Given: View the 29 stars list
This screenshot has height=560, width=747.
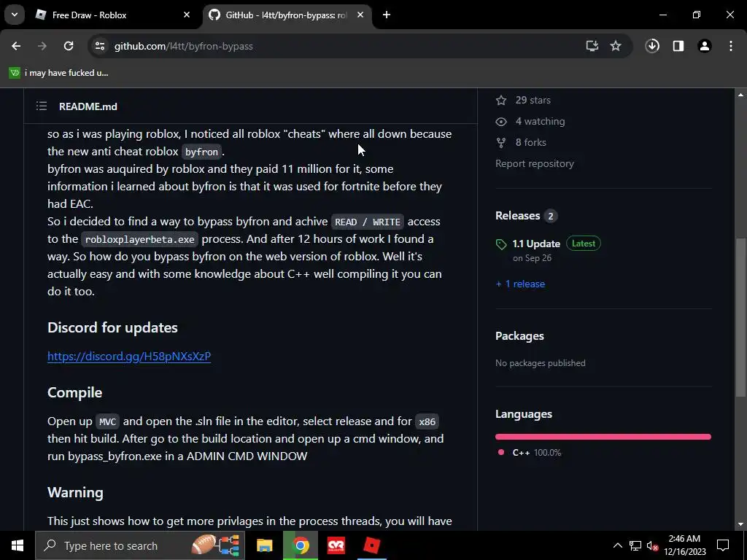Looking at the screenshot, I should [533, 101].
